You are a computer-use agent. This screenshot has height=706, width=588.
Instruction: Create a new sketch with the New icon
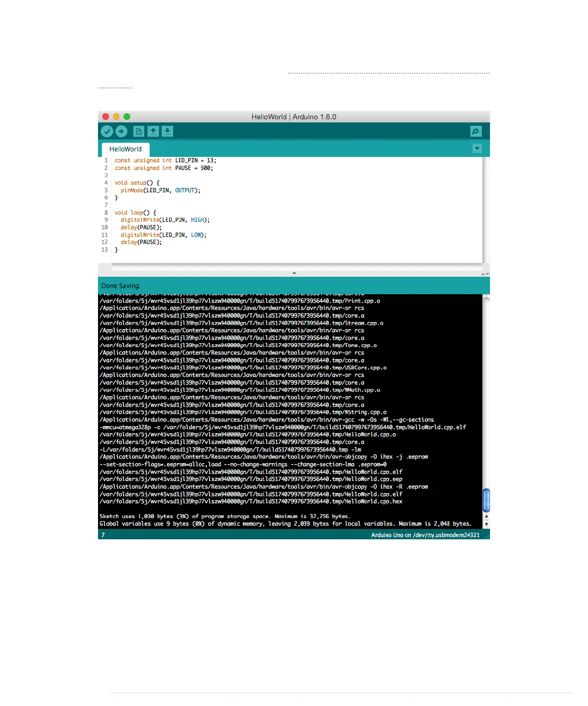click(139, 131)
